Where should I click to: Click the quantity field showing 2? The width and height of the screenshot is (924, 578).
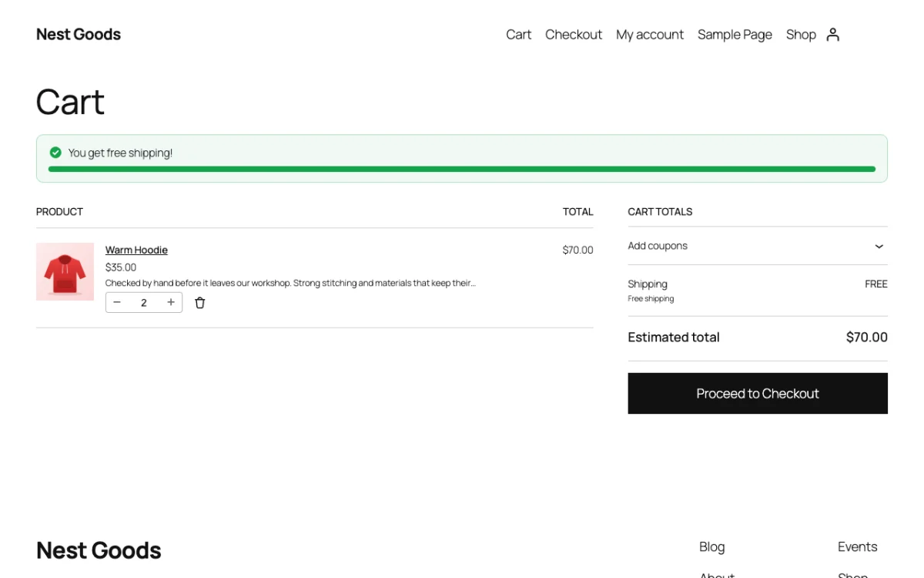pyautogui.click(x=144, y=303)
